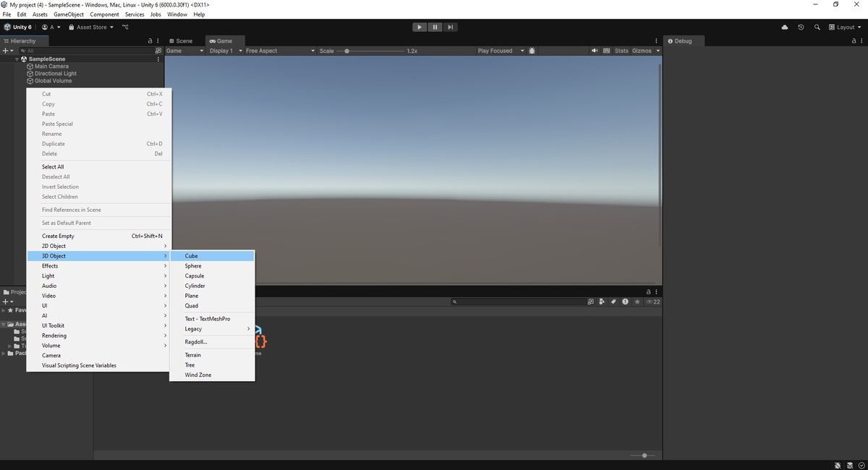Open the Free Aspect dropdown
868x470 pixels.
tap(280, 51)
